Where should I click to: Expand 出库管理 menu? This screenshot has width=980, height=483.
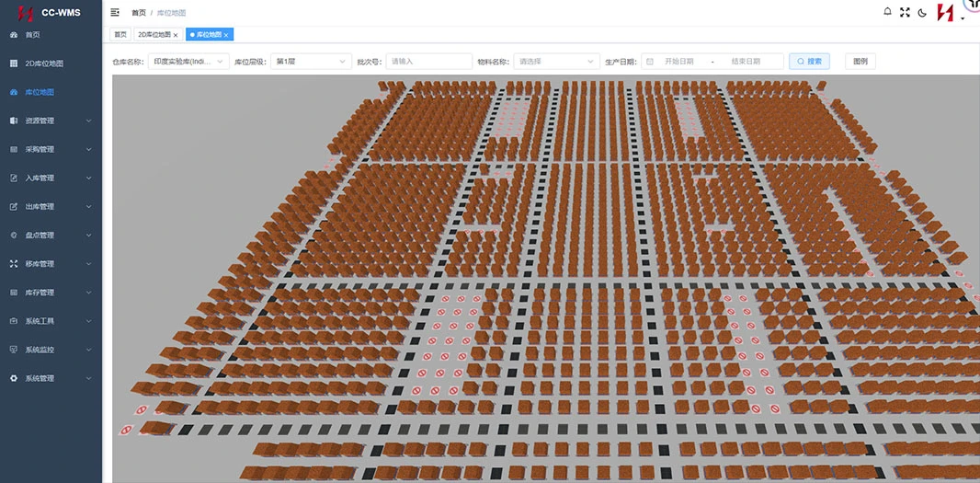51,206
